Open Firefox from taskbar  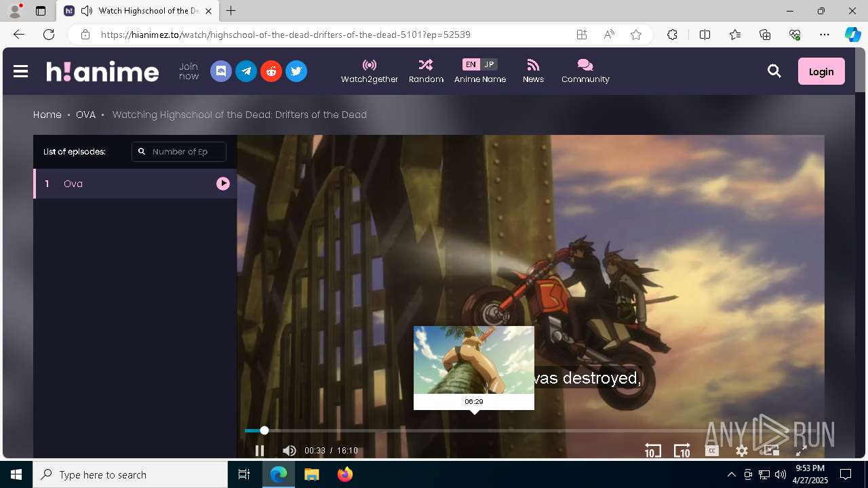(x=344, y=474)
